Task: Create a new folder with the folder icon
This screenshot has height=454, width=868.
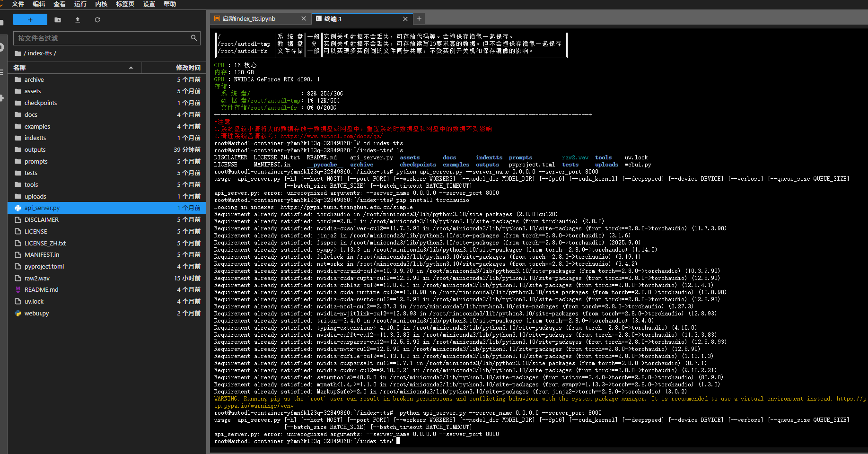Action: click(x=58, y=20)
